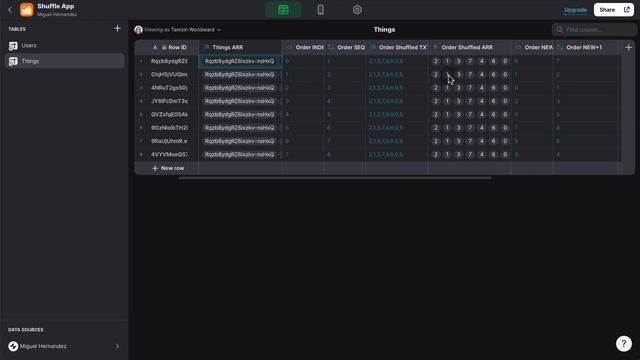Open the Order Shuffled TXT column header
640x360 pixels.
tap(397, 47)
